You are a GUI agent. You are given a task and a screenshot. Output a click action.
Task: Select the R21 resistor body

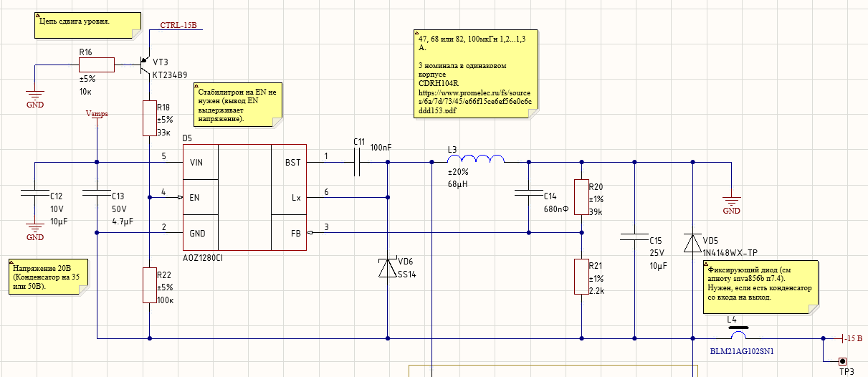tap(581, 277)
